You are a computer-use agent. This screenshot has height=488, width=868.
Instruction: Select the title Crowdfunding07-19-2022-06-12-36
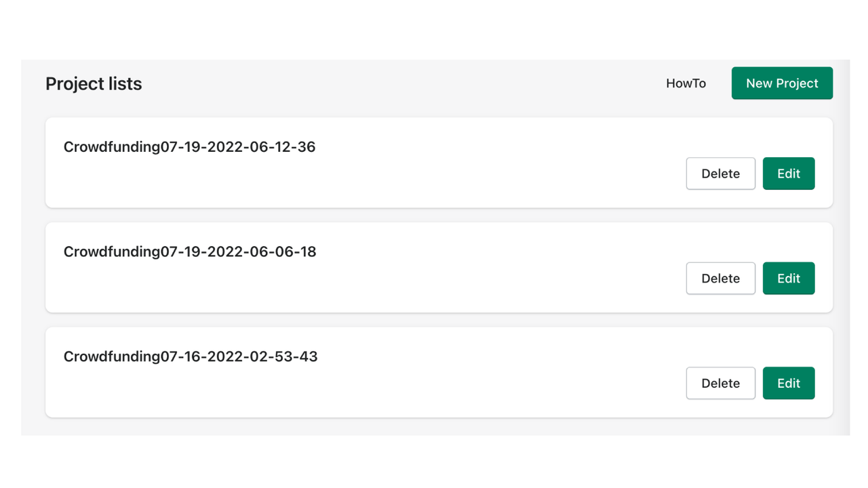click(x=189, y=146)
